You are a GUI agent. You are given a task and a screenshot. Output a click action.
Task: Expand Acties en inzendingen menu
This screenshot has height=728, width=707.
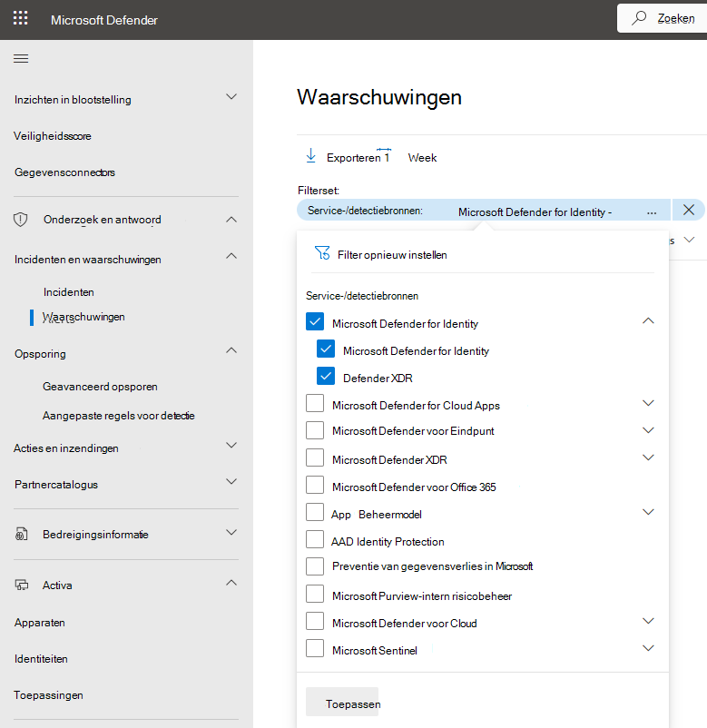pos(231,446)
